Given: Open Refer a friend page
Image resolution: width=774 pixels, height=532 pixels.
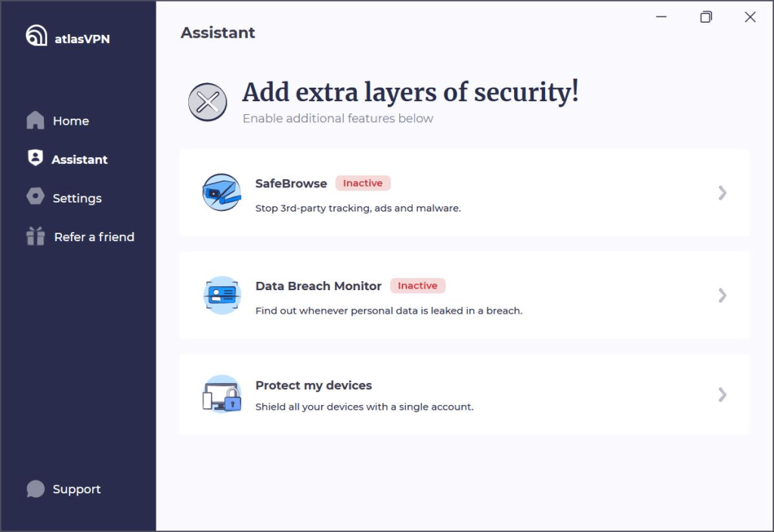Looking at the screenshot, I should 94,237.
